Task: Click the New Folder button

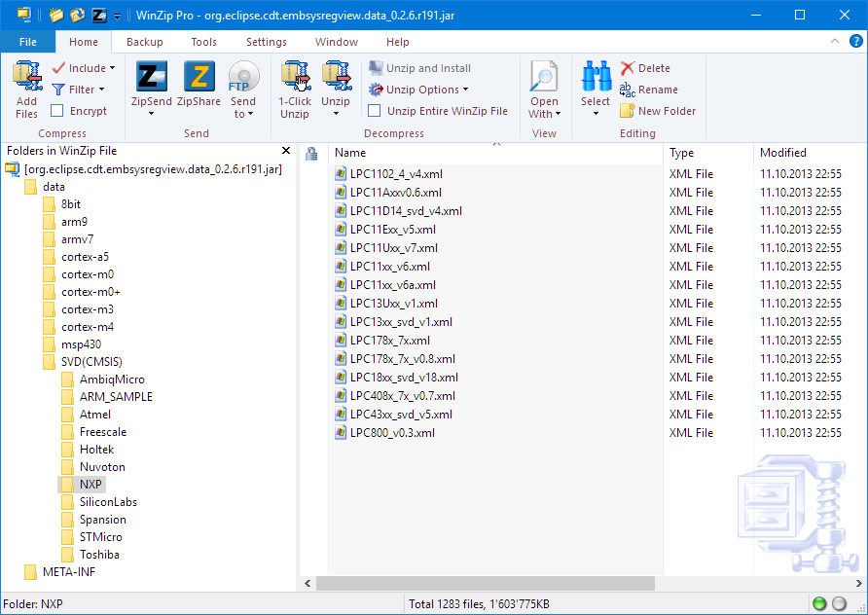Action: pyautogui.click(x=659, y=111)
